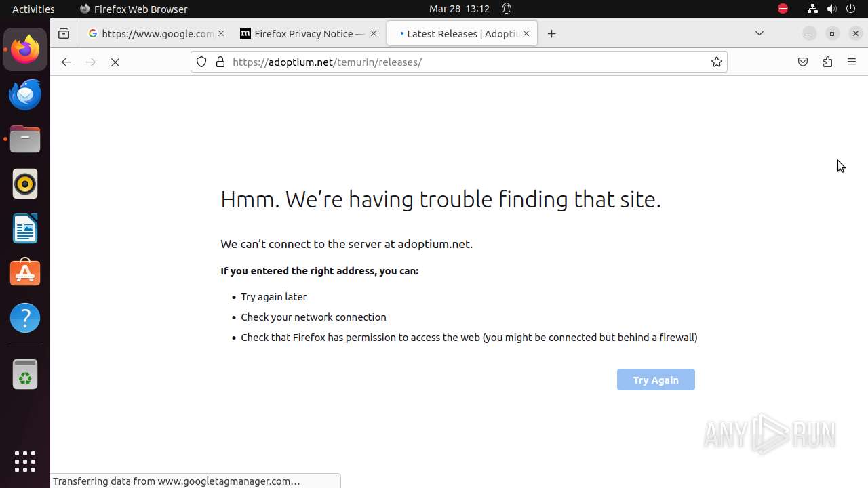The height and width of the screenshot is (488, 868).
Task: Open volume control in system tray
Action: coord(832,9)
